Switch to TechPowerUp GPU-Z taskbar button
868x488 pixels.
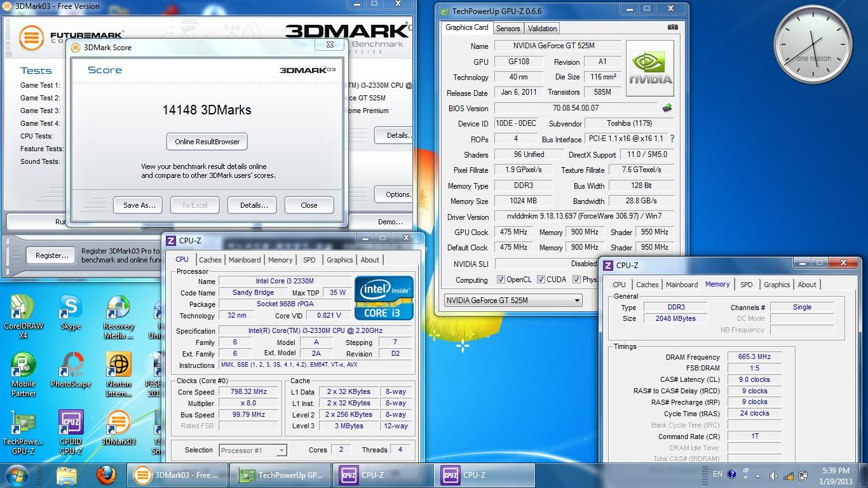tap(280, 475)
